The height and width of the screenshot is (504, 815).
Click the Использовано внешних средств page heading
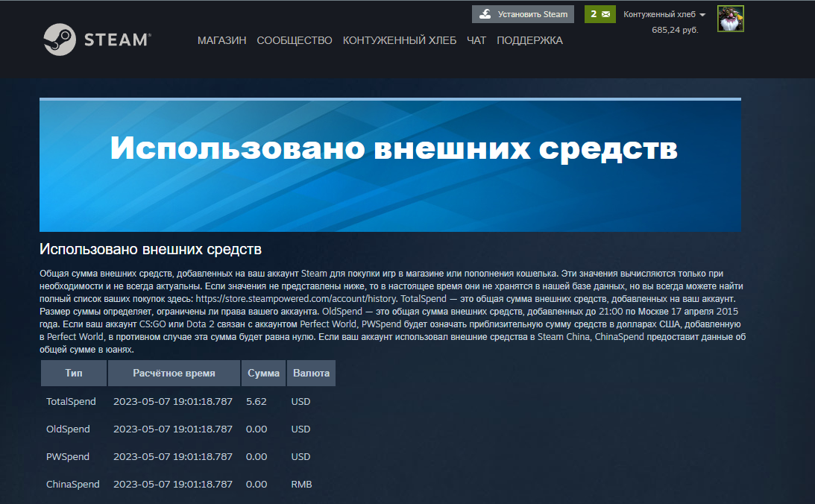pos(150,250)
